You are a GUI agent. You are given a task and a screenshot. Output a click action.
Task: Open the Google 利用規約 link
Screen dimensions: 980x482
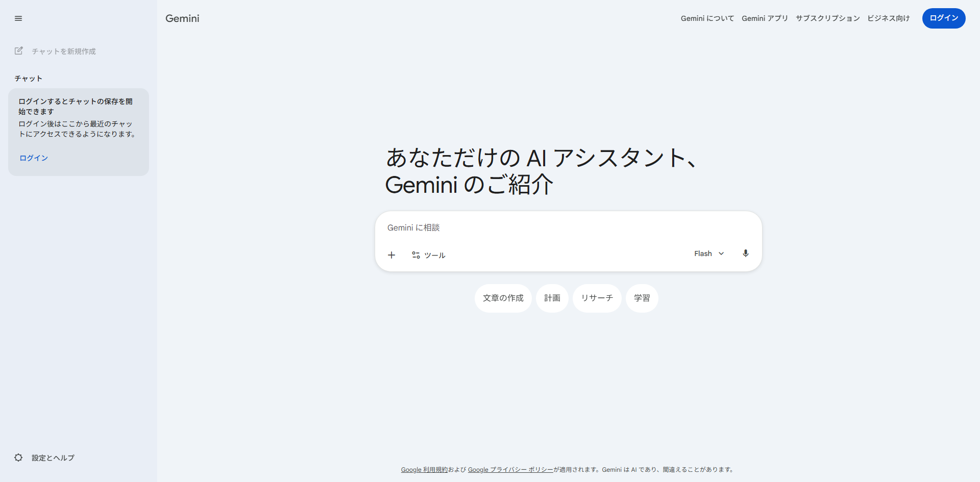coord(424,470)
